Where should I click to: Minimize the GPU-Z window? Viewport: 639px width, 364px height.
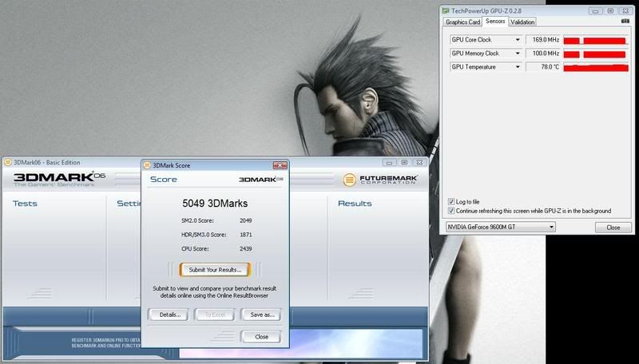(x=595, y=11)
